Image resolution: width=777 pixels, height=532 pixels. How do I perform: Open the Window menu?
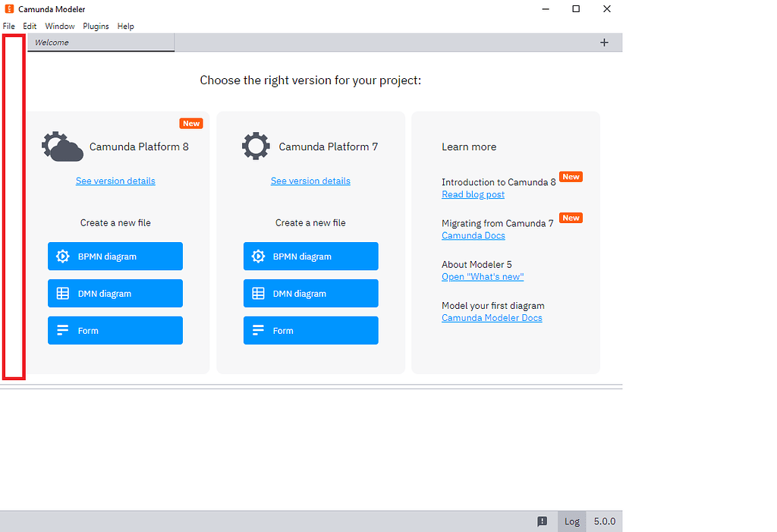[x=59, y=27]
